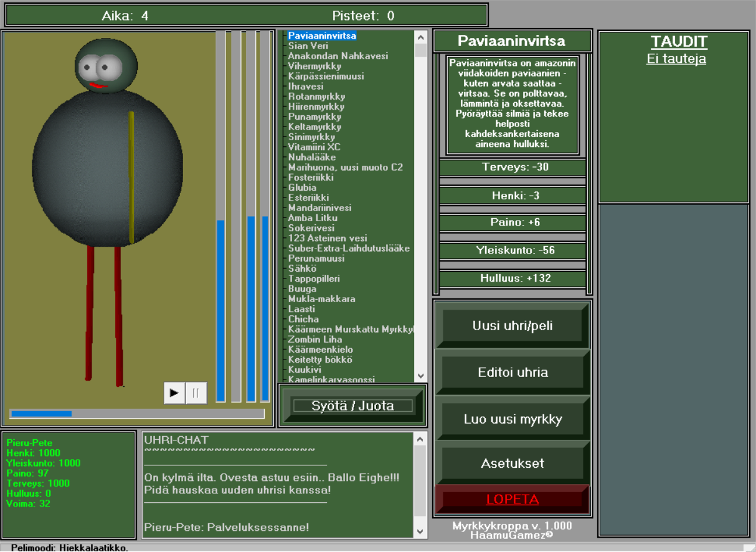Select Sähkö list item
Screen dimensions: 756x552
tap(302, 269)
